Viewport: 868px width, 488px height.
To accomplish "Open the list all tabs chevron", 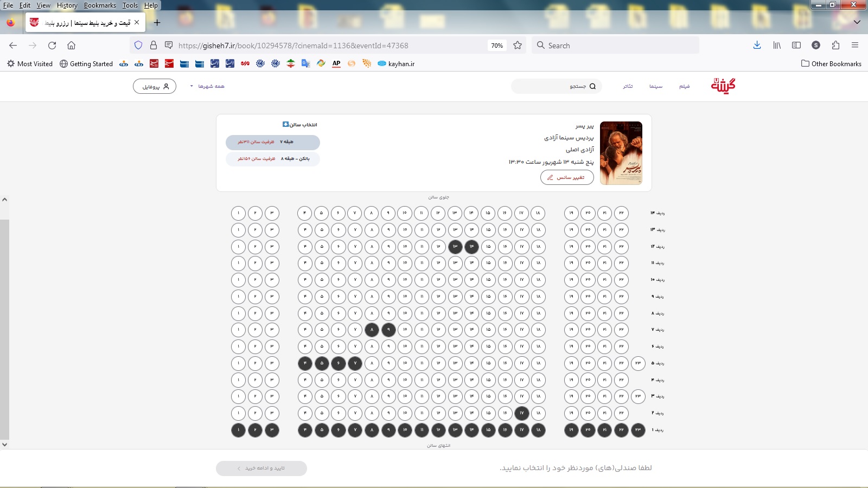I will click(x=857, y=22).
